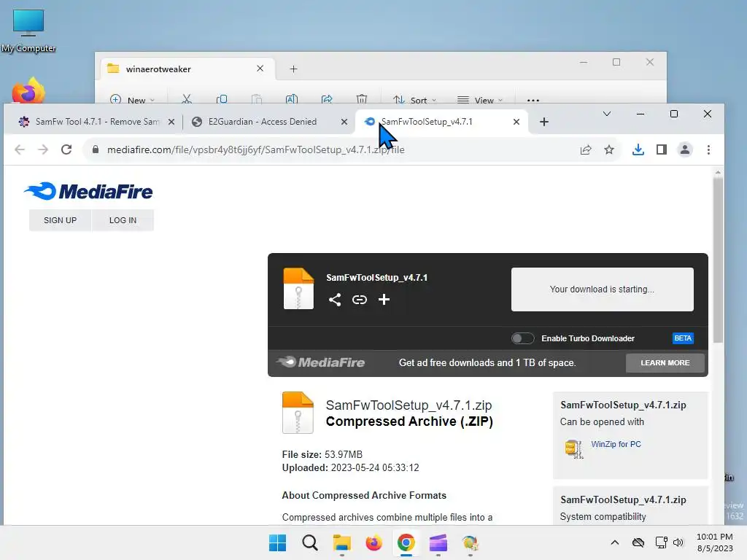Open Chrome tab search chevron

[606, 114]
